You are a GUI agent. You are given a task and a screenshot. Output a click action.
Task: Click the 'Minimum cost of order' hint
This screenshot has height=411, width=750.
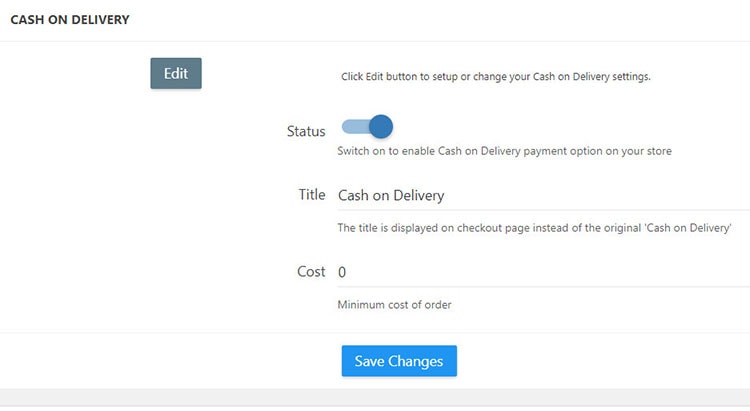pos(394,304)
